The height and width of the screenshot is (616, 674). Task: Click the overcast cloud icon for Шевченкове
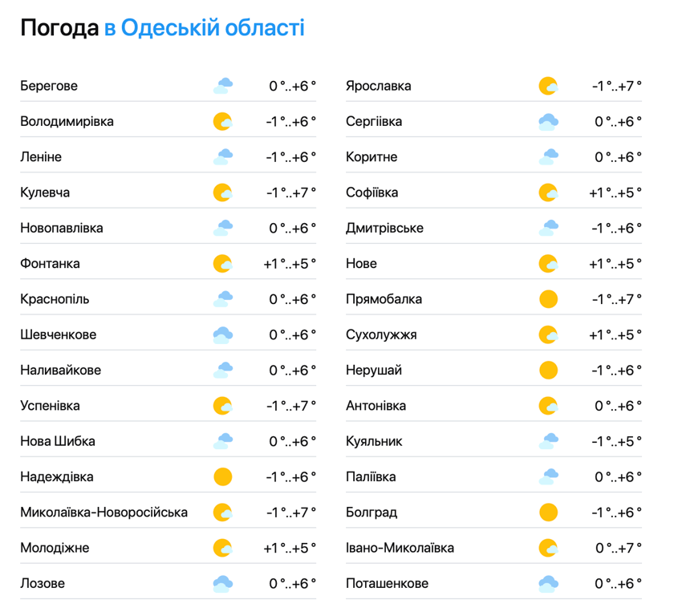coord(223,334)
